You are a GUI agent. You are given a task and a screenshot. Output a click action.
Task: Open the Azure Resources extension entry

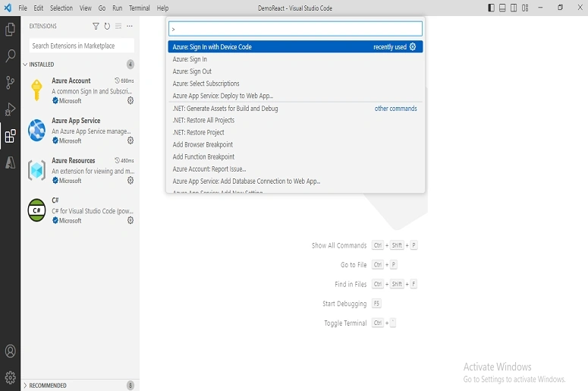point(80,170)
